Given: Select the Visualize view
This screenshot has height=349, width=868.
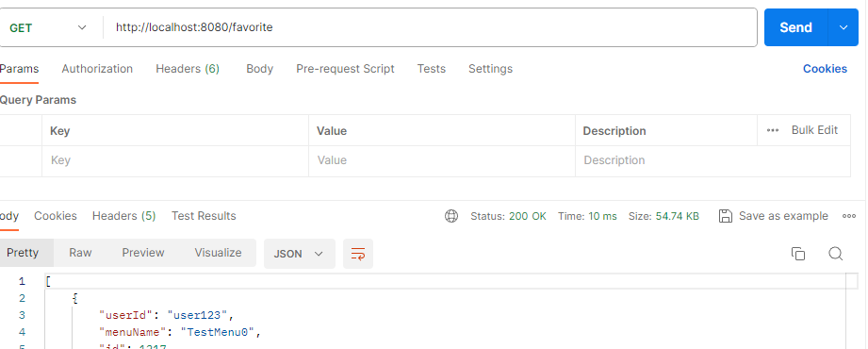Looking at the screenshot, I should [x=218, y=253].
